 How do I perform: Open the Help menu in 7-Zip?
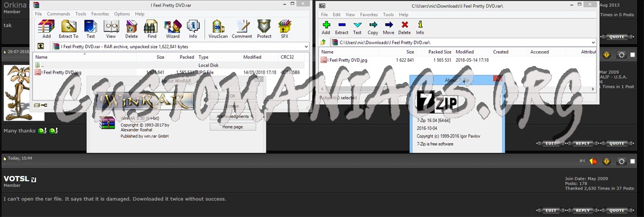[403, 15]
